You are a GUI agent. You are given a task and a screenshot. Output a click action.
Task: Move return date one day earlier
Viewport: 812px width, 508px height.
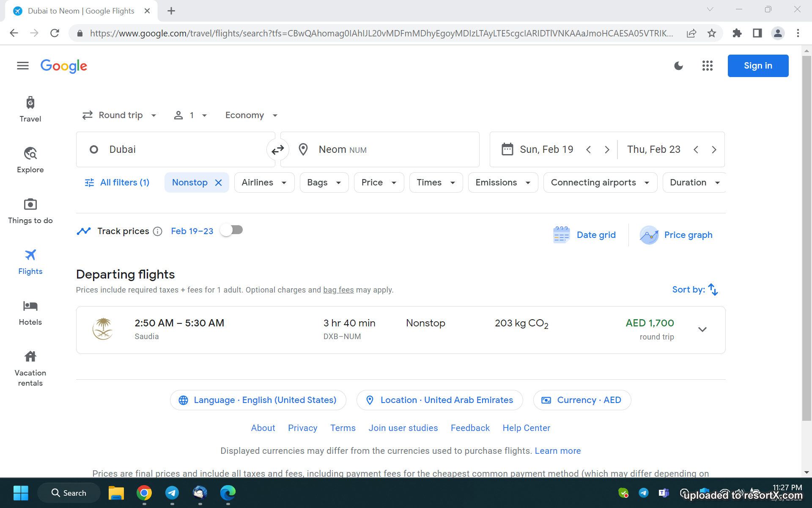pos(696,149)
